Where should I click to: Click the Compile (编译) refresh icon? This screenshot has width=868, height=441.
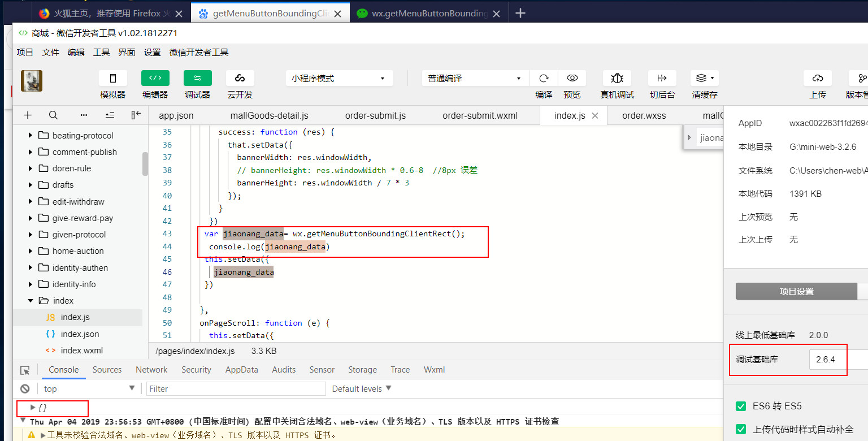tap(544, 78)
